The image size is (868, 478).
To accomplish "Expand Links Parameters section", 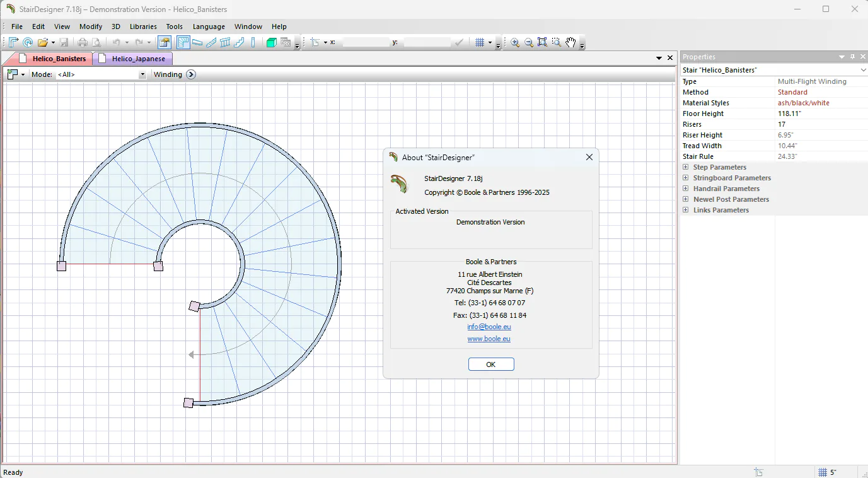I will point(685,210).
